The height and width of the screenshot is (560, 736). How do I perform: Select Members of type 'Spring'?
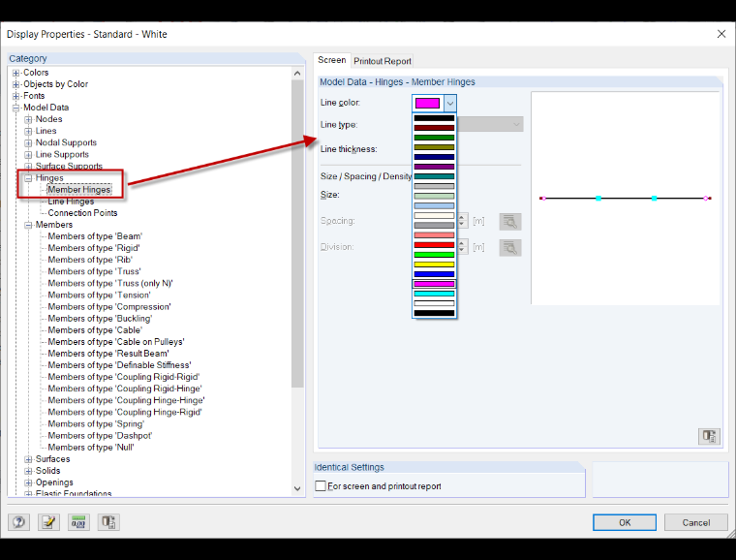[96, 423]
